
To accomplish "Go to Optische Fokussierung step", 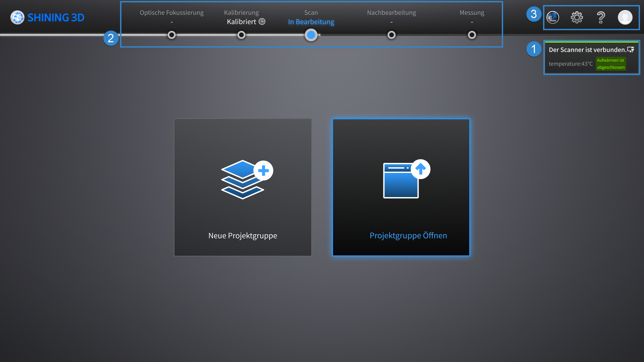I will [172, 12].
